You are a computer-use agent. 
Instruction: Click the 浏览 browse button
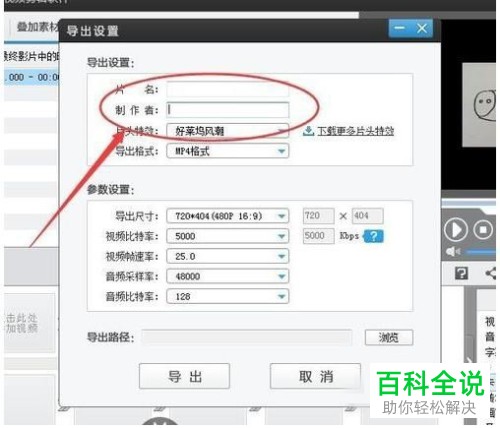389,338
